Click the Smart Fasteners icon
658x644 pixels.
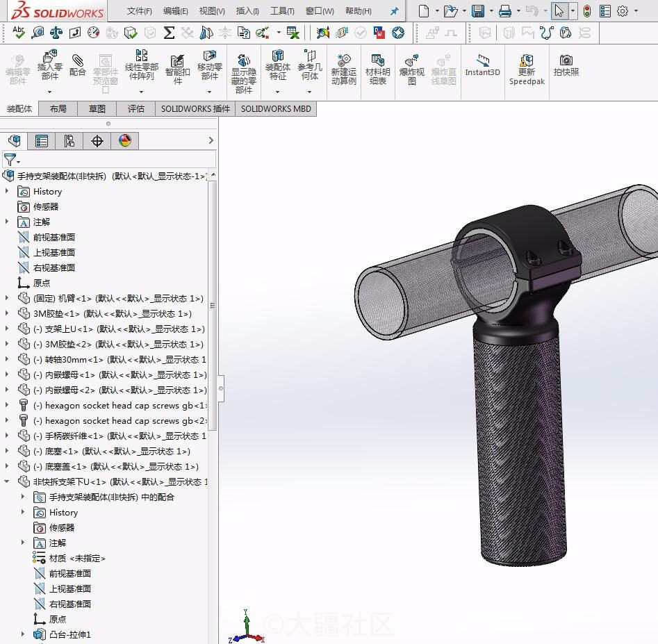click(177, 69)
